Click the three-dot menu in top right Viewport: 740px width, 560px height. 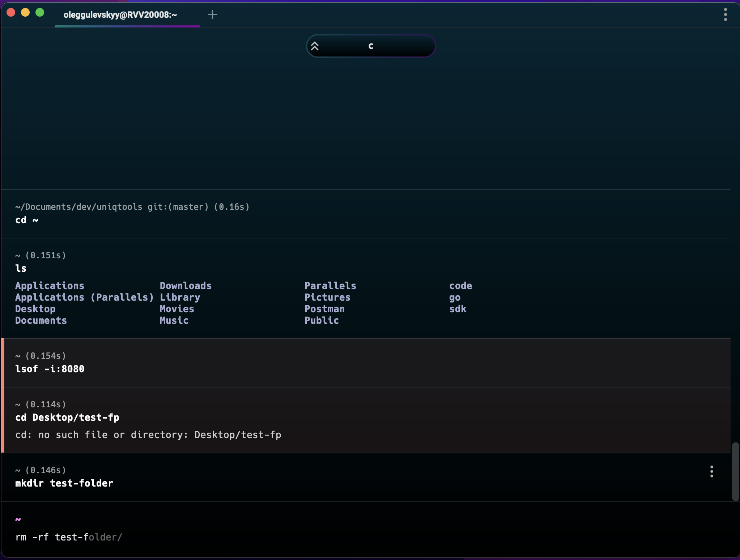[725, 15]
